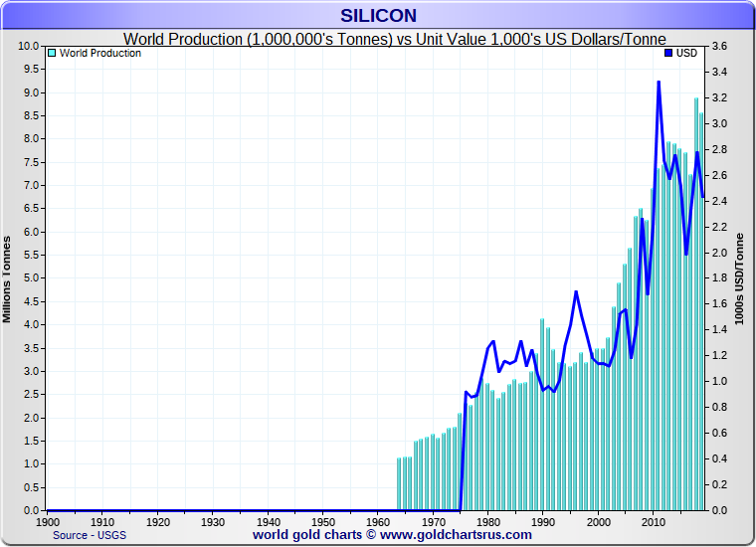
Task: Click the 10.0 left axis value
Action: coord(29,47)
